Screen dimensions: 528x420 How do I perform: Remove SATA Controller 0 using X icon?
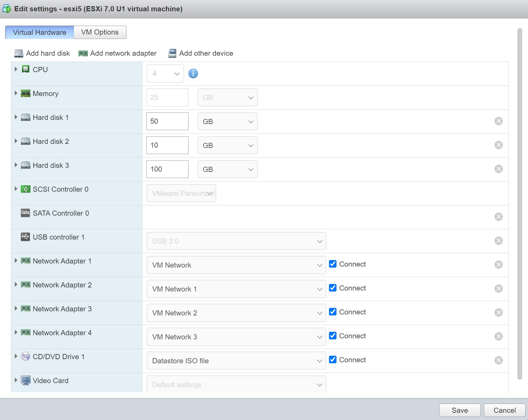click(x=499, y=217)
